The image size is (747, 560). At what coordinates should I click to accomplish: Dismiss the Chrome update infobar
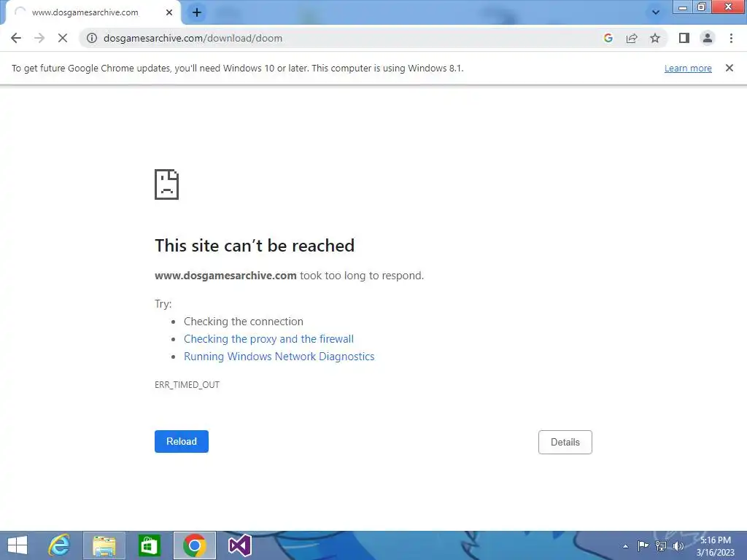(729, 68)
